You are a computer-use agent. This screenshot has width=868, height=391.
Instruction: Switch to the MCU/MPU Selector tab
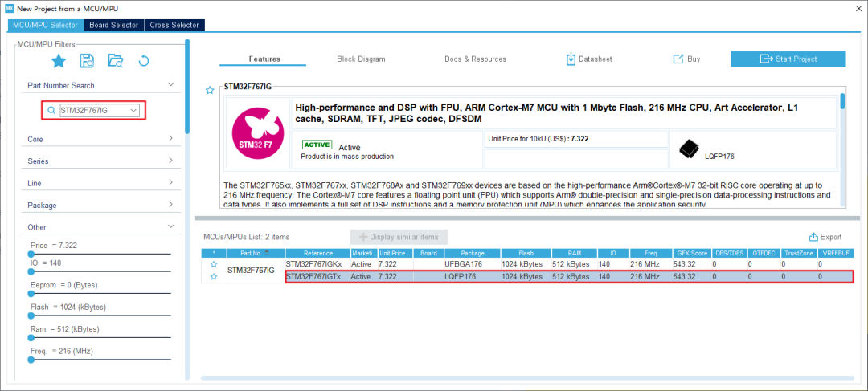pos(45,25)
